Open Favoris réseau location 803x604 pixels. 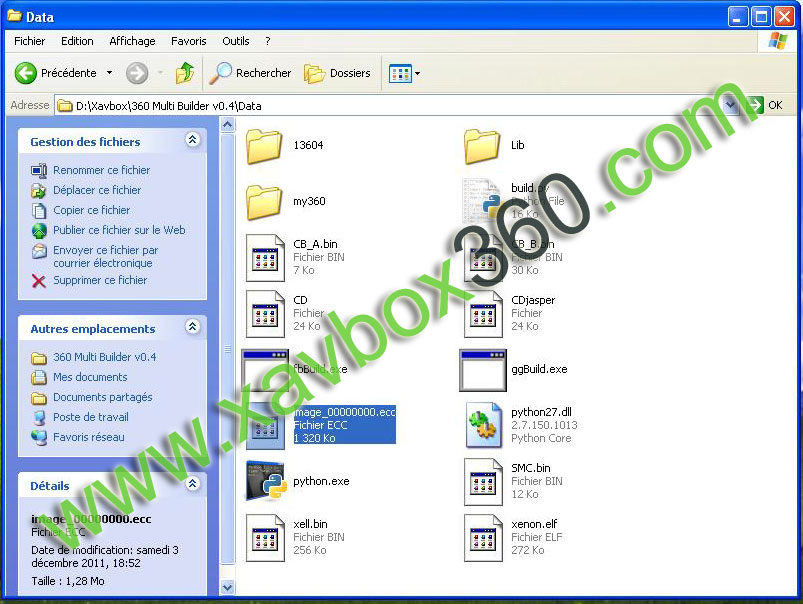(89, 437)
